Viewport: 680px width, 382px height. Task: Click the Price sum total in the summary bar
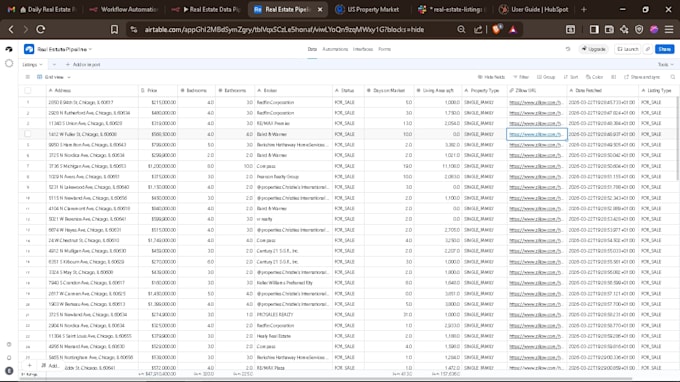[x=157, y=374]
